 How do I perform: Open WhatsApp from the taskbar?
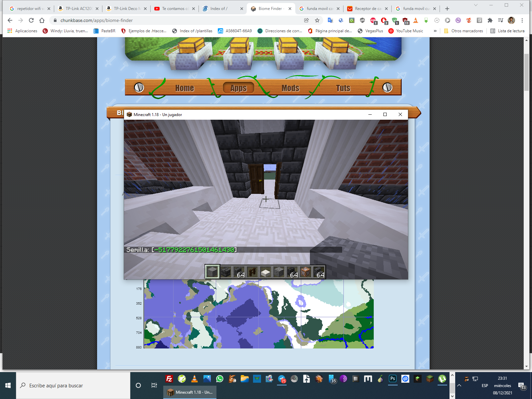220,379
